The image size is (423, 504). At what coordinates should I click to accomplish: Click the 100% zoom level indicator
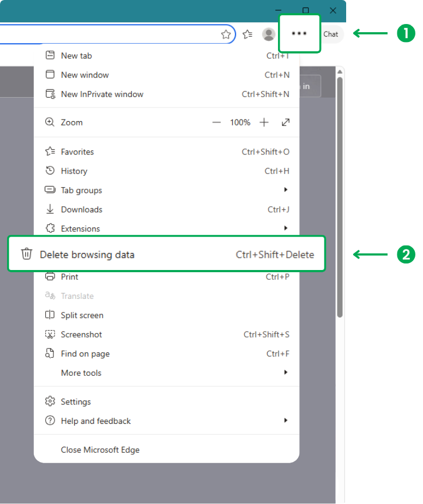240,122
